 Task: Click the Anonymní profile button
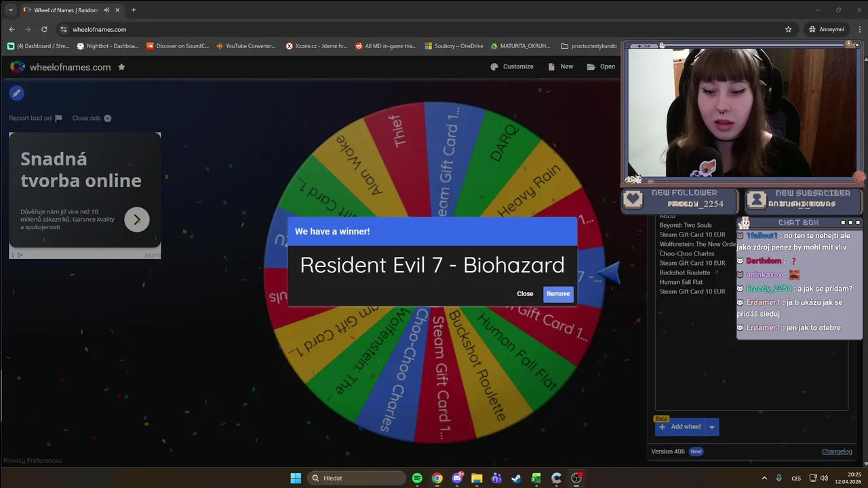pos(826,29)
